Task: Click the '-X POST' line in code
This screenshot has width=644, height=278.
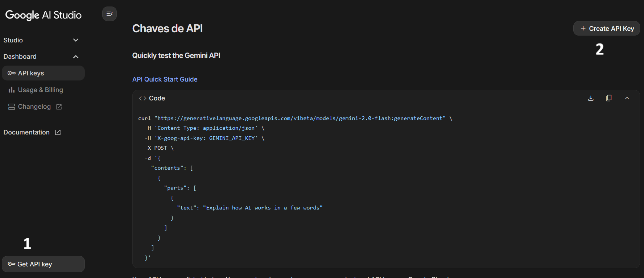Action: tap(159, 148)
